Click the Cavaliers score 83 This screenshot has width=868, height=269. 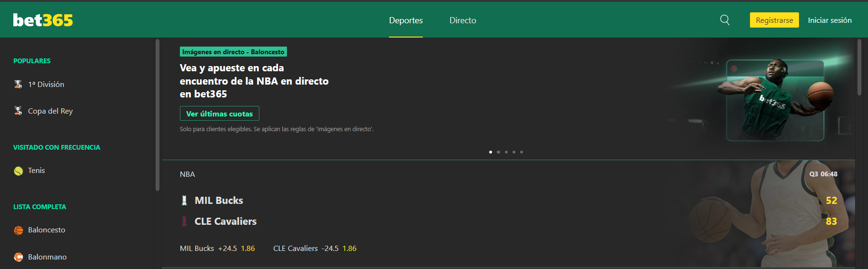(x=831, y=221)
